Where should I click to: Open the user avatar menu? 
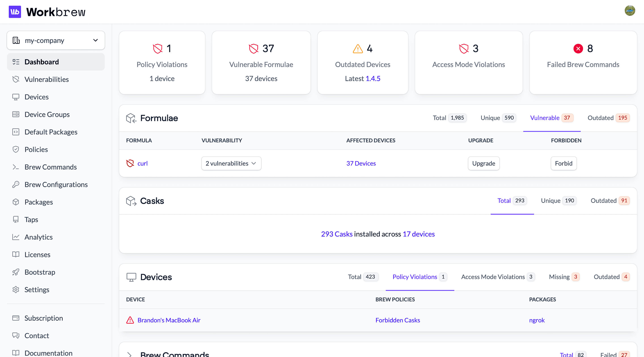629,11
